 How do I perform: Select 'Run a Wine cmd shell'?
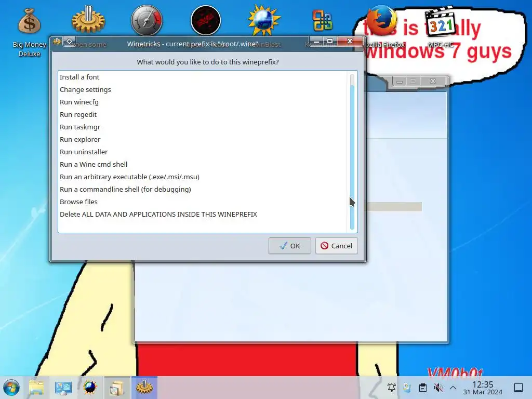[x=202, y=165]
